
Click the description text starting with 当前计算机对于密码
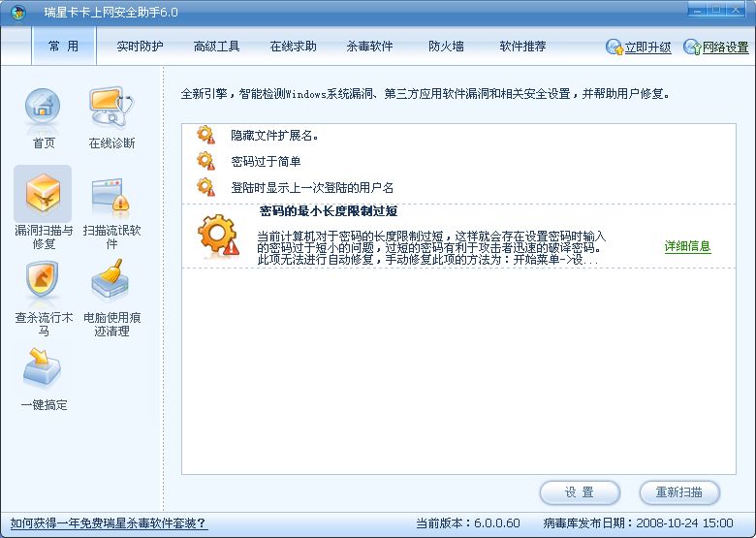(x=431, y=248)
